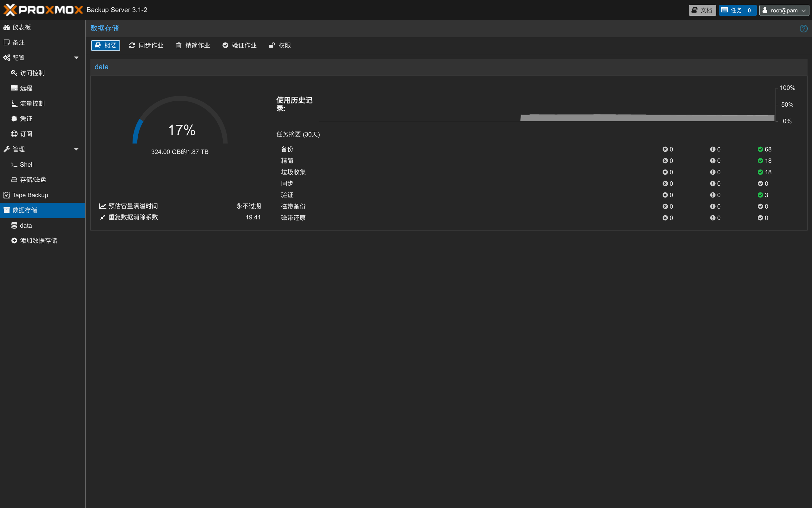Click the 磁带还原 success count icon
This screenshot has width=812, height=508.
tap(760, 218)
